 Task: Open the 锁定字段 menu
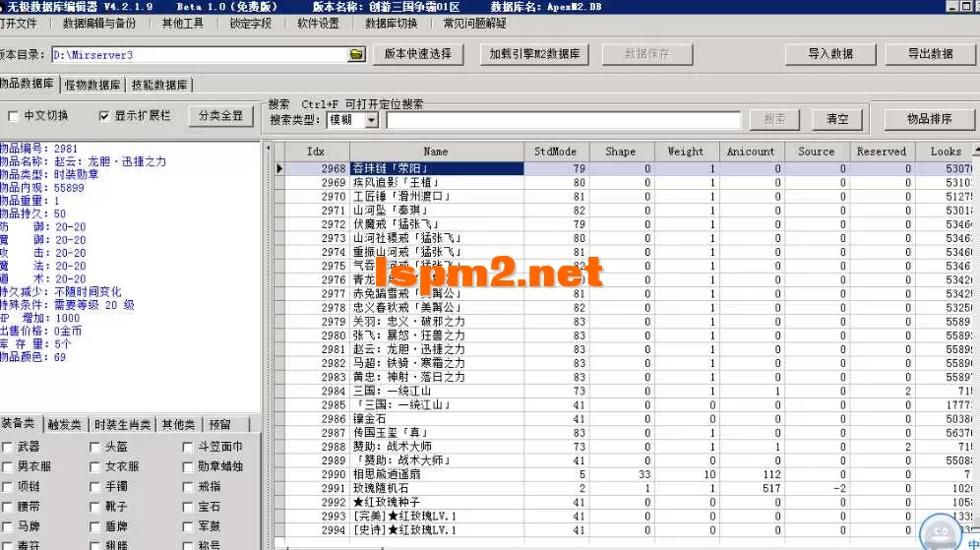click(x=251, y=24)
